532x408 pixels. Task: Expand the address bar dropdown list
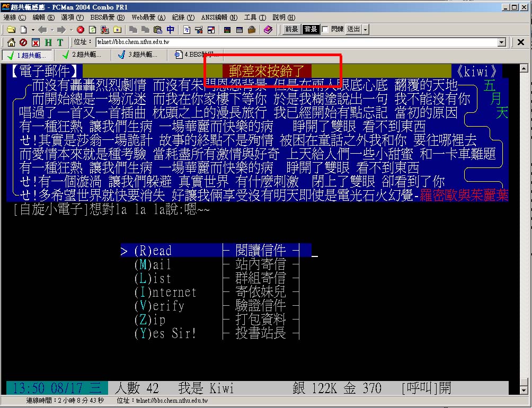click(x=502, y=42)
